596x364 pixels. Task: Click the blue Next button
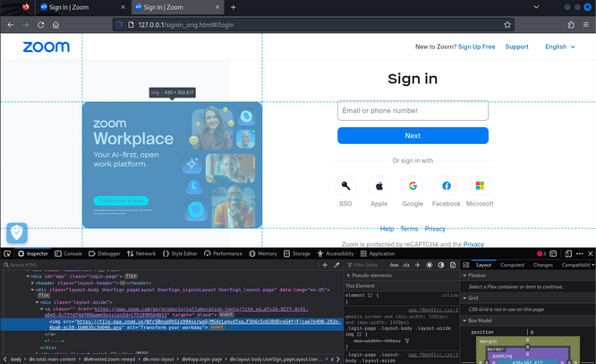pyautogui.click(x=413, y=136)
